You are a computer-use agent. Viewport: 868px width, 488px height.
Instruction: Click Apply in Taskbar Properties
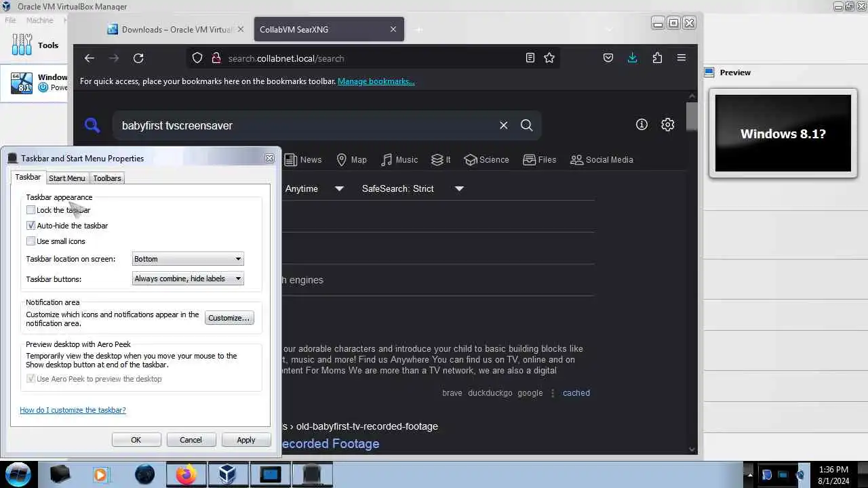tap(246, 440)
